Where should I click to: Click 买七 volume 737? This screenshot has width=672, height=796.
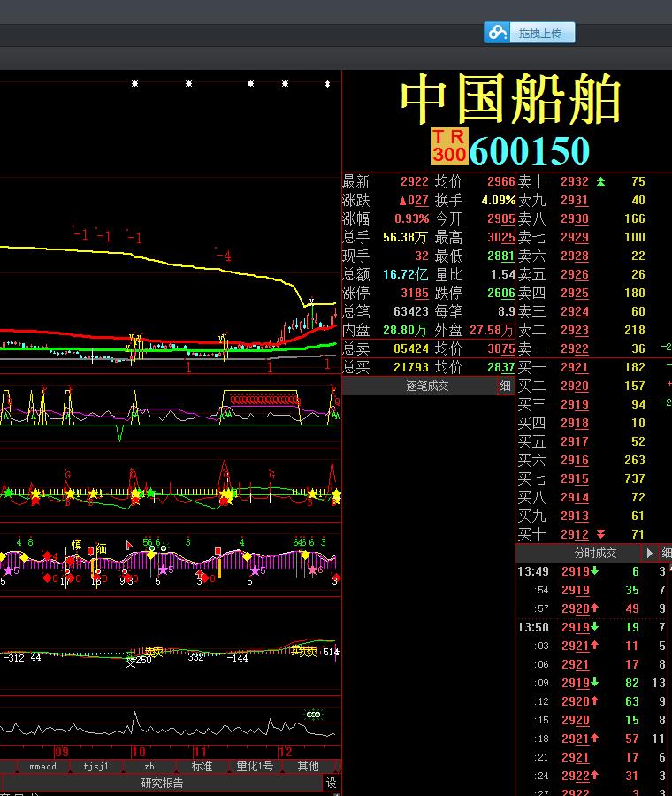(635, 478)
